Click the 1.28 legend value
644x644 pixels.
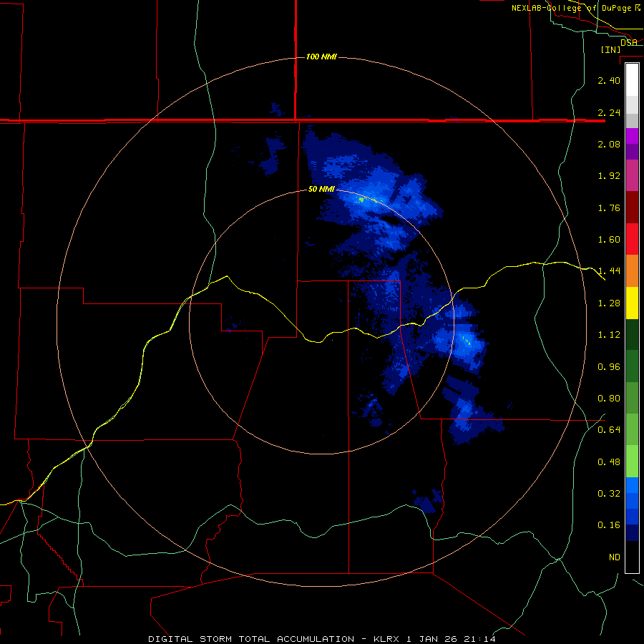[609, 303]
